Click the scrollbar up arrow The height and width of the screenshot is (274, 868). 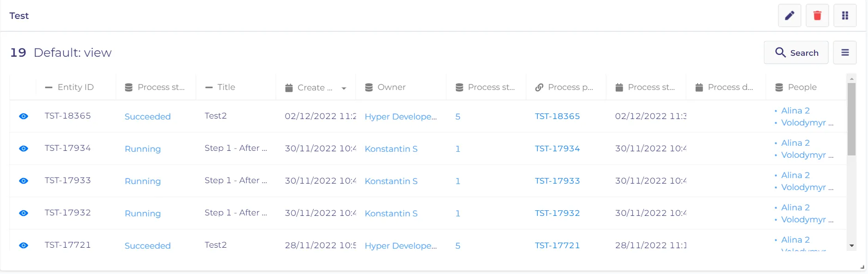click(x=851, y=78)
